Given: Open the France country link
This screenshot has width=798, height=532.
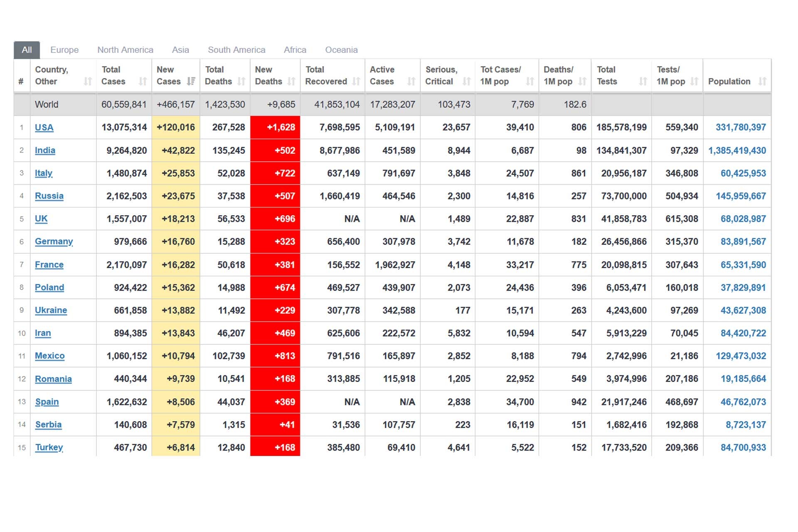Looking at the screenshot, I should (x=49, y=265).
